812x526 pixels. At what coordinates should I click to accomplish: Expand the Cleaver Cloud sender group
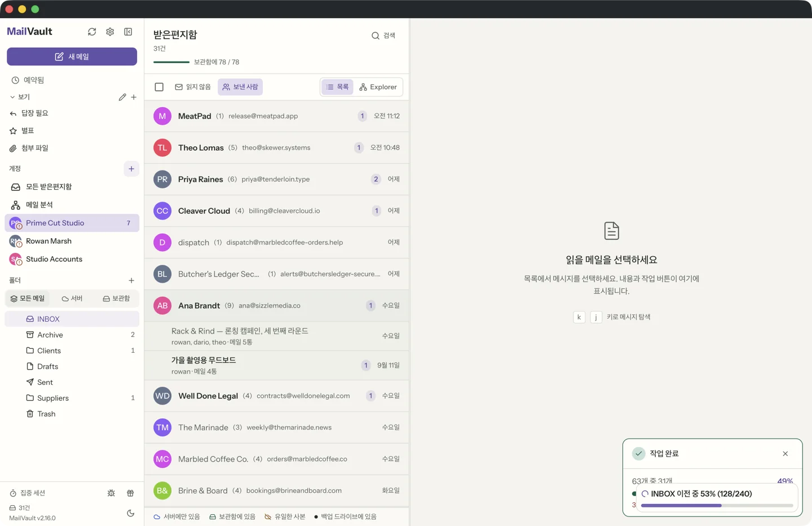(x=277, y=211)
